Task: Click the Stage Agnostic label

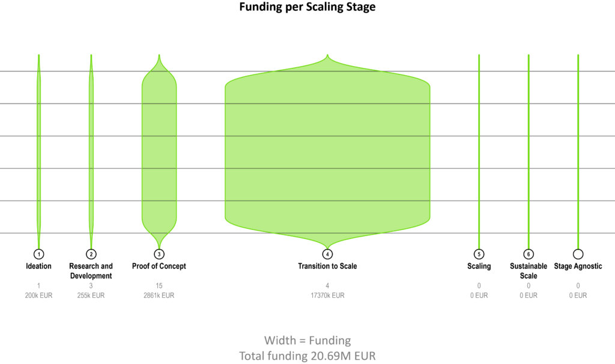Action: [578, 266]
